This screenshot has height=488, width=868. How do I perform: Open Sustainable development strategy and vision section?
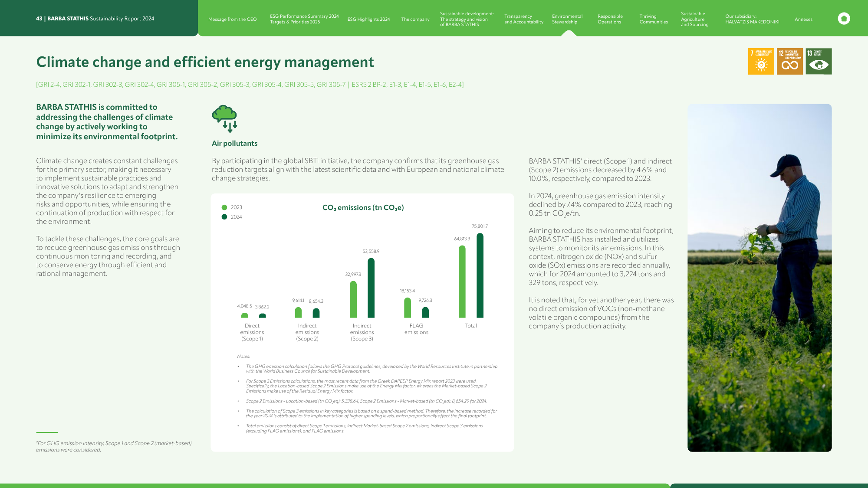(x=467, y=19)
